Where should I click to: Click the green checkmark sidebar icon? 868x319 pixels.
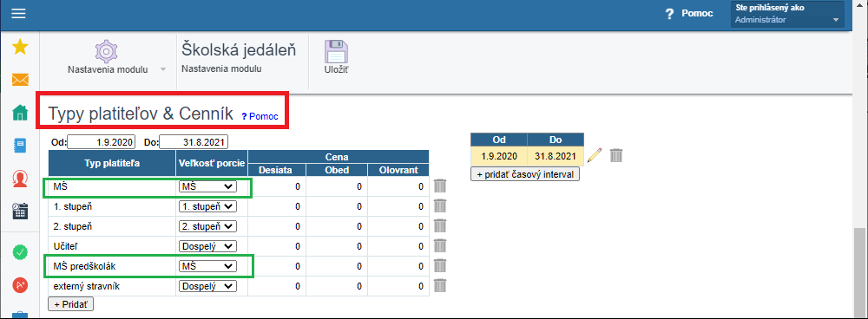click(x=20, y=252)
